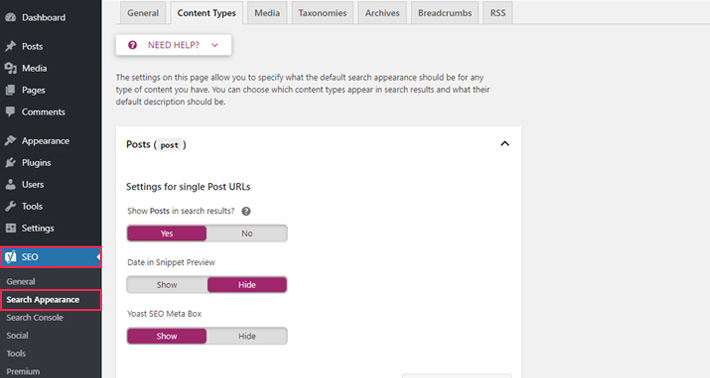Set Show Posts in search results to Yes

(167, 234)
